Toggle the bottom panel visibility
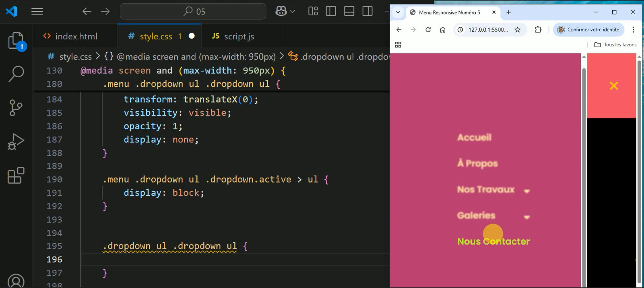The height and width of the screenshot is (288, 644). [x=349, y=11]
